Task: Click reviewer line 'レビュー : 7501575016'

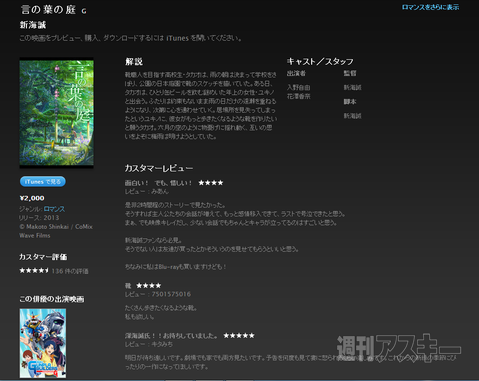Action: (x=158, y=294)
